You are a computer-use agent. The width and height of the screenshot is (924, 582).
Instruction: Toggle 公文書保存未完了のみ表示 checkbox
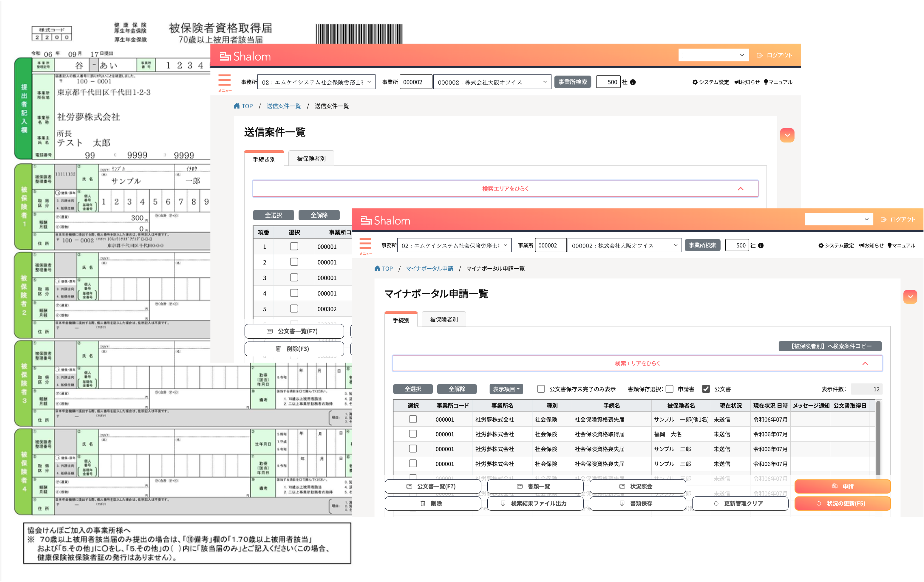click(541, 389)
